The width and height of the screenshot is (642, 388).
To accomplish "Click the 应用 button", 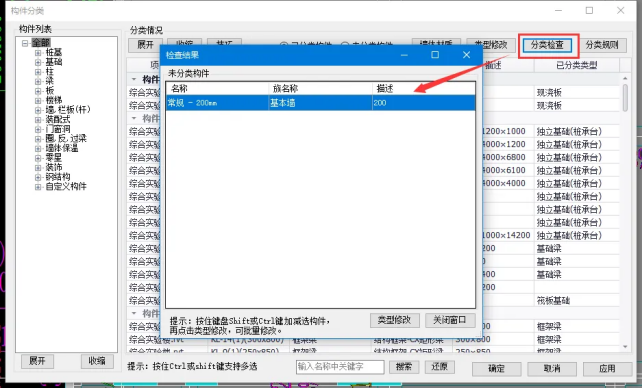I will click(x=607, y=369).
